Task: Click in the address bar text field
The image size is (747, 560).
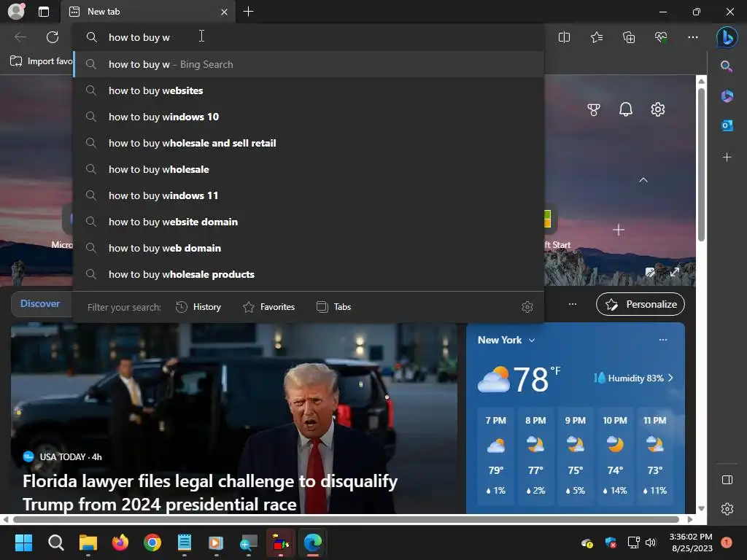Action: pos(308,37)
